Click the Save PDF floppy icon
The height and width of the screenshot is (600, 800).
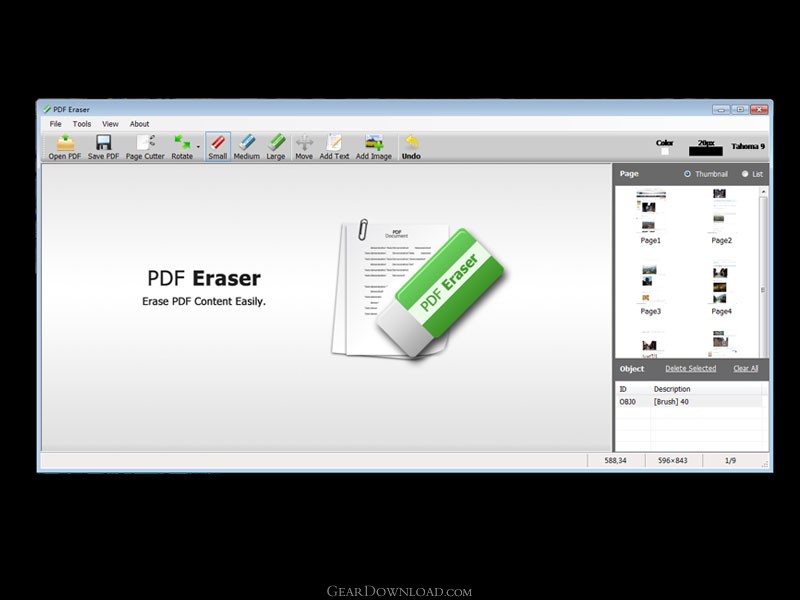tap(104, 143)
